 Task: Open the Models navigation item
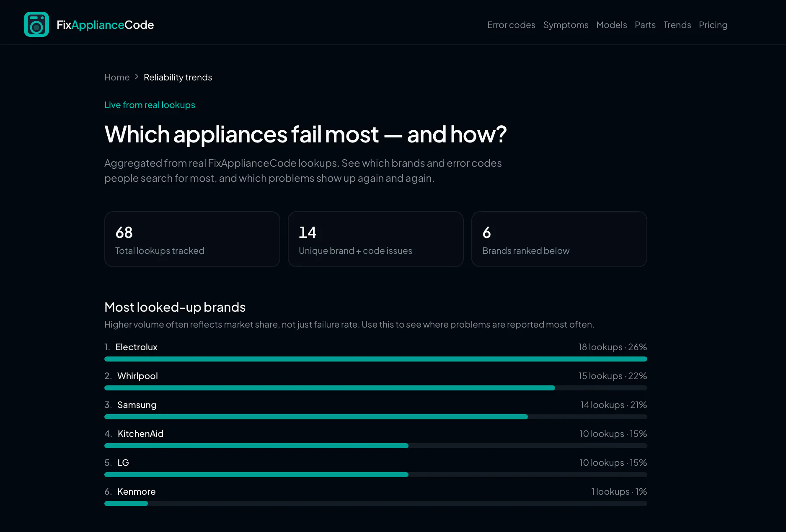pos(612,25)
